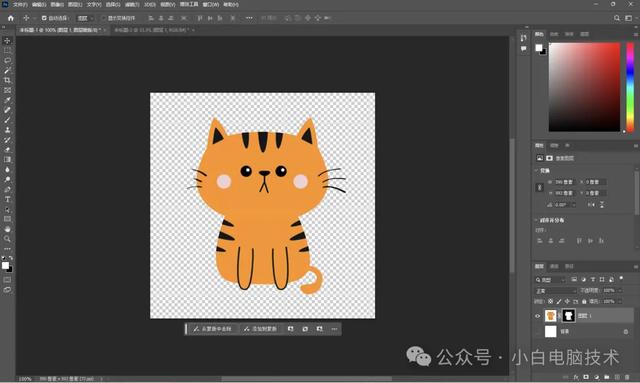Choose the Lasso tool
The image size is (640, 383).
point(7,60)
